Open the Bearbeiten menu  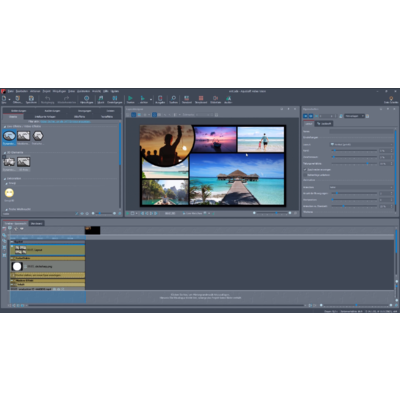pos(22,91)
